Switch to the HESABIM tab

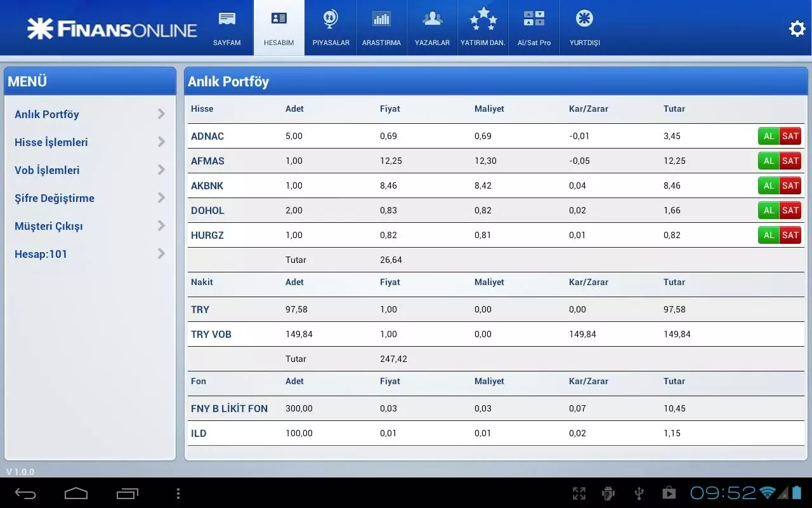tap(278, 27)
